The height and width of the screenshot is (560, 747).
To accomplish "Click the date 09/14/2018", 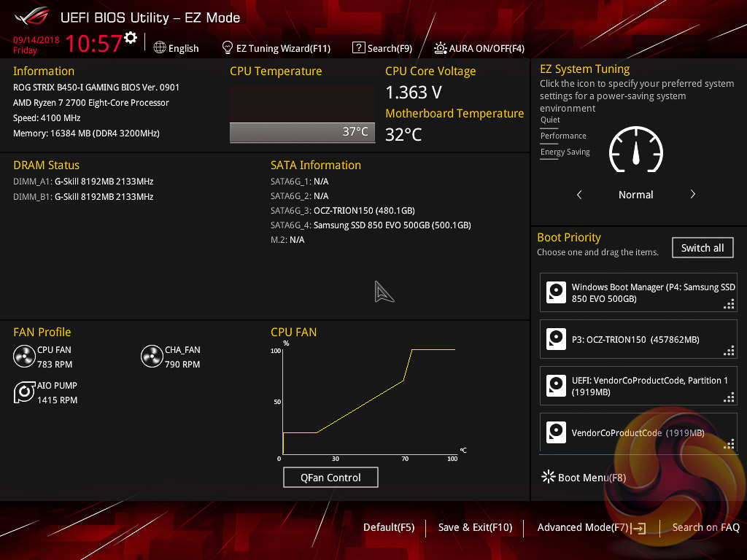I will (x=36, y=40).
